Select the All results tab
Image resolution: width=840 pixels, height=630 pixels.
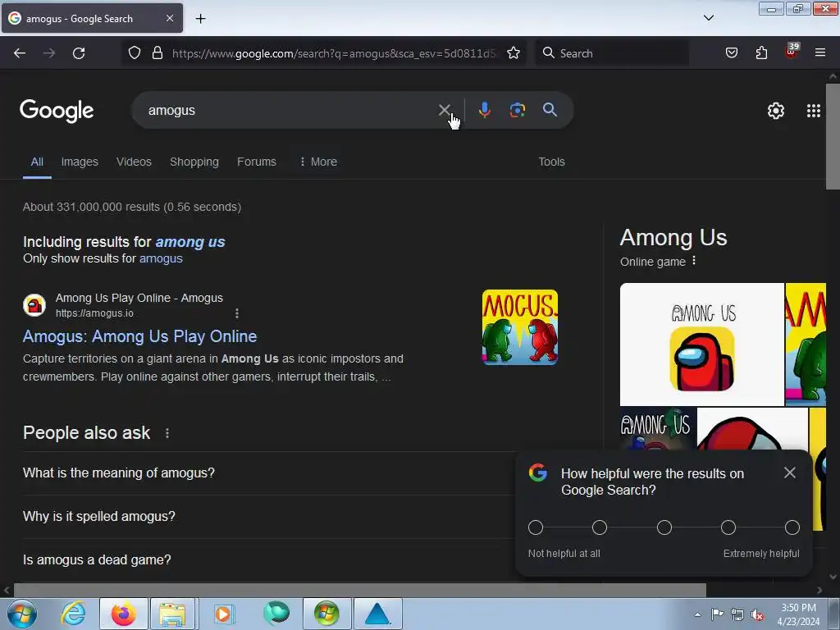pyautogui.click(x=37, y=162)
